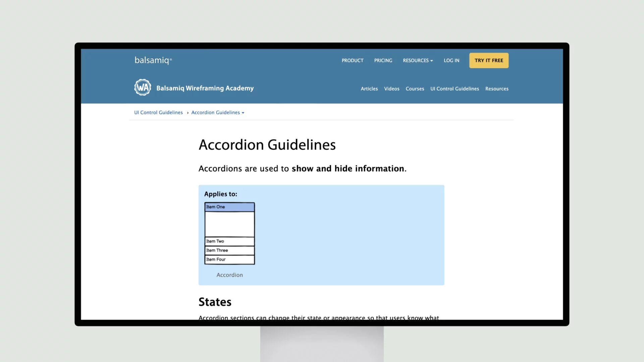644x362 pixels.
Task: Open Resources in academy nav
Action: click(497, 89)
